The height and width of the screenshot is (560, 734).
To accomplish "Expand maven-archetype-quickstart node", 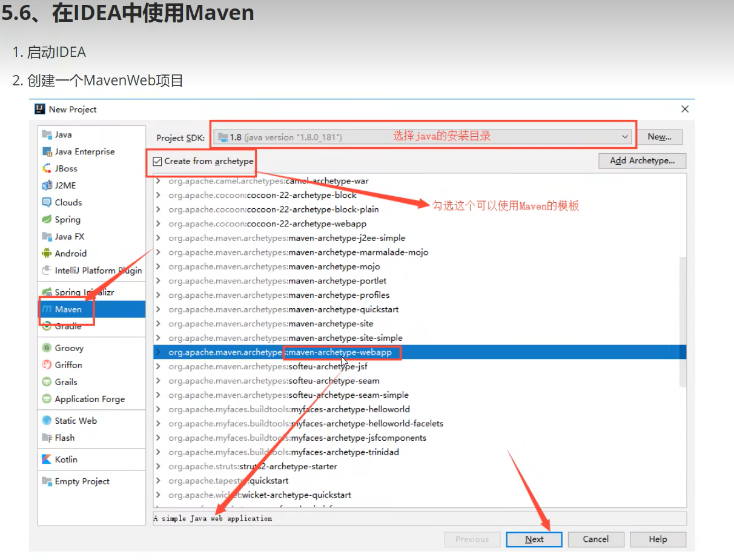I will [x=159, y=309].
